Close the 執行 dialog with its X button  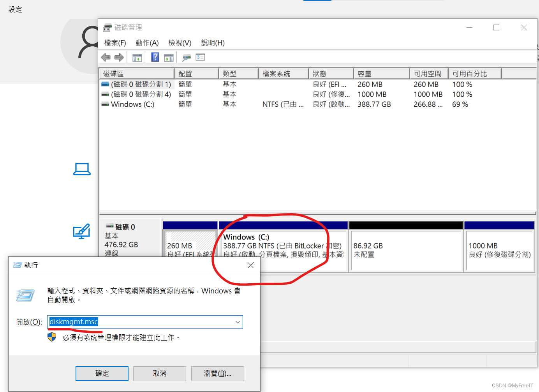(250, 265)
